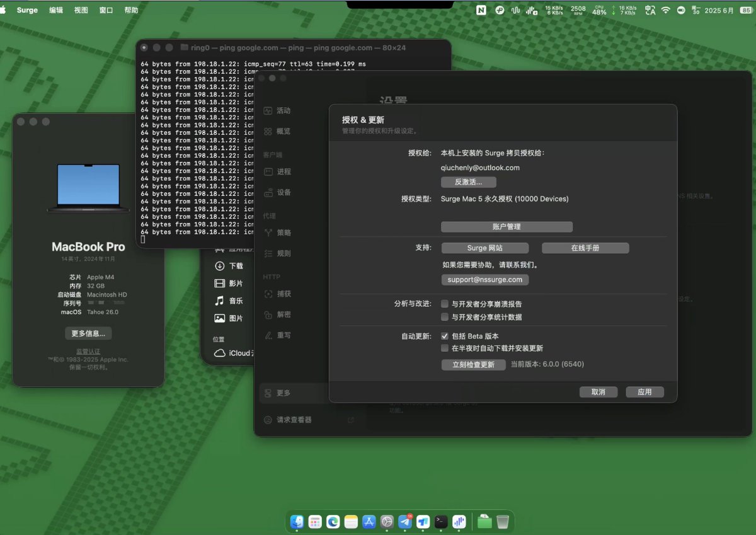Click the Surge icon in the Dock

[x=459, y=522]
